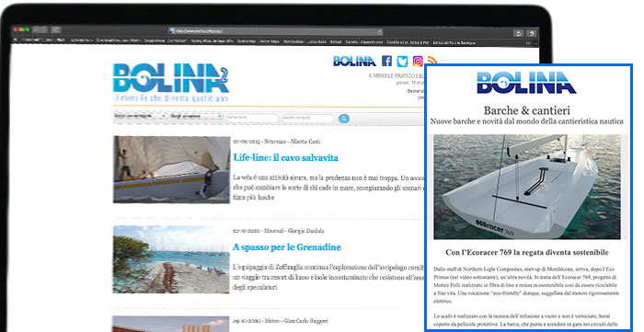Click the Grenadine article date and author line
This screenshot has height=332, width=644.
[x=279, y=231]
